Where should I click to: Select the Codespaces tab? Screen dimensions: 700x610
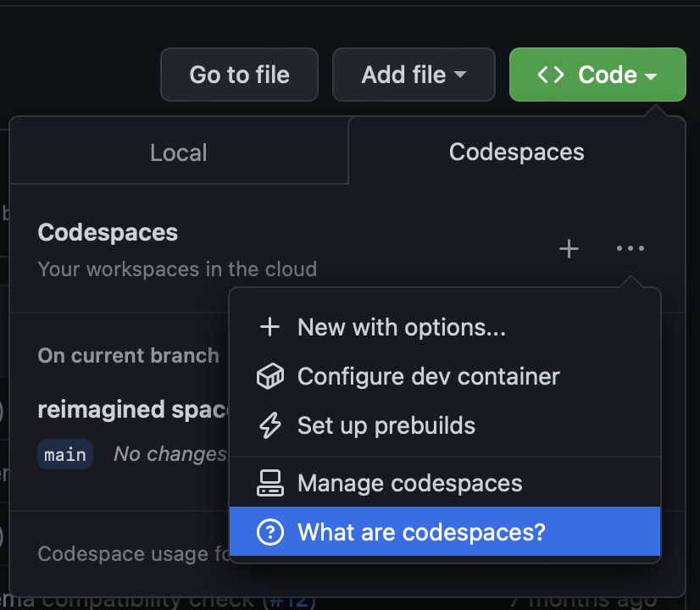[516, 152]
